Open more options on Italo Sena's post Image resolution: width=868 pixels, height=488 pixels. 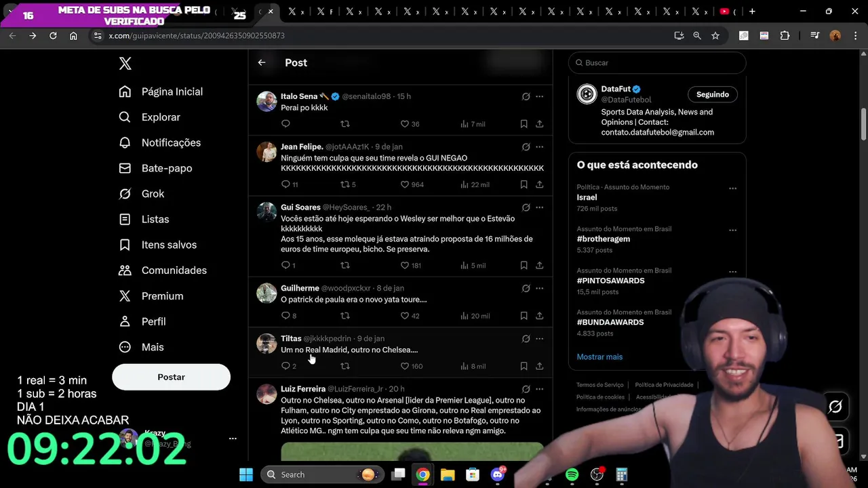pyautogui.click(x=539, y=97)
